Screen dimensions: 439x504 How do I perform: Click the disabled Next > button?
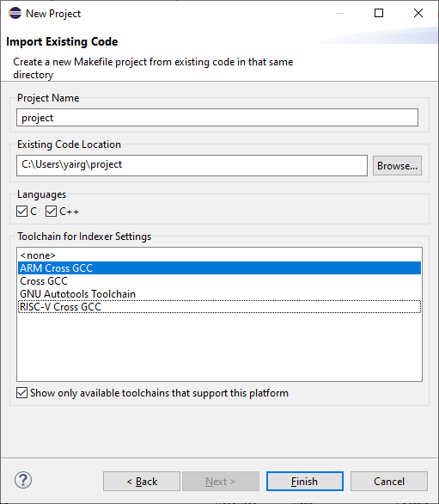[x=221, y=481]
